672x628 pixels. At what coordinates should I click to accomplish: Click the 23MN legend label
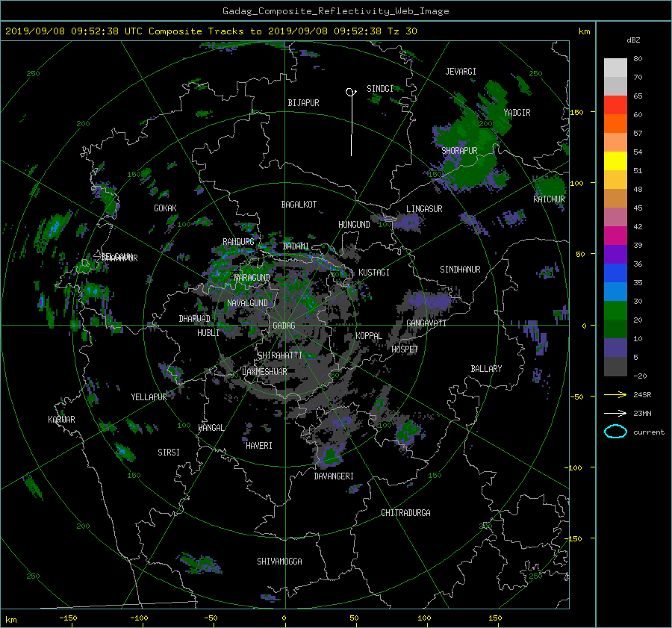[642, 414]
